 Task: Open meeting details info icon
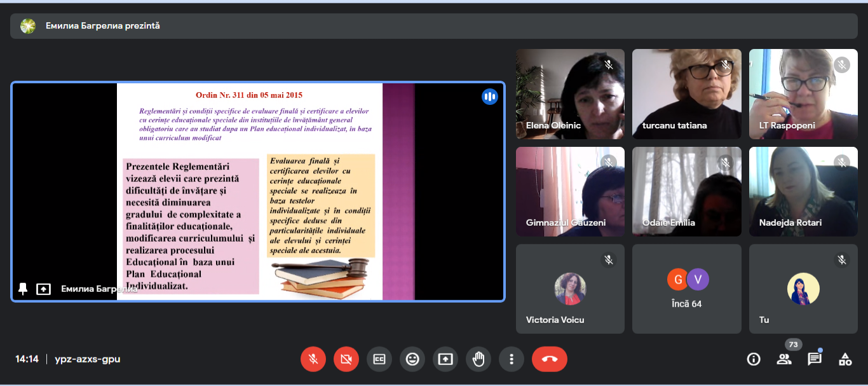754,359
